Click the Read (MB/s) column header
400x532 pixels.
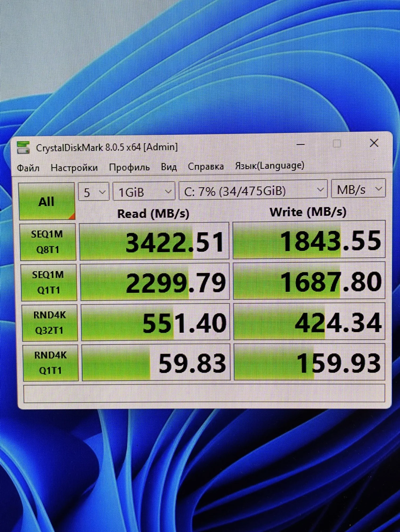[x=153, y=214]
